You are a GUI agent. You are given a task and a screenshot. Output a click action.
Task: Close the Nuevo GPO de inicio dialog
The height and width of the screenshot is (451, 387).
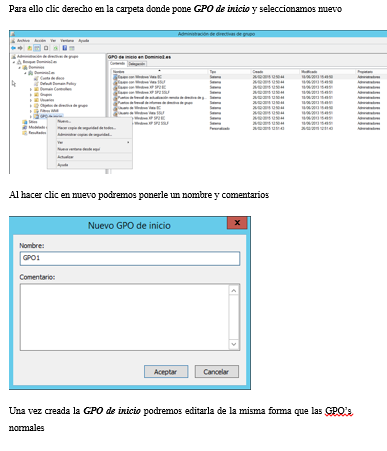[237, 223]
